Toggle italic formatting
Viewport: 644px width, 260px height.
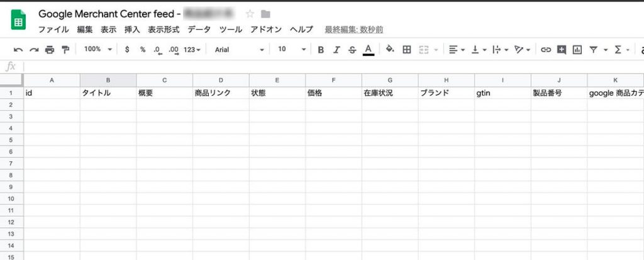pos(336,50)
